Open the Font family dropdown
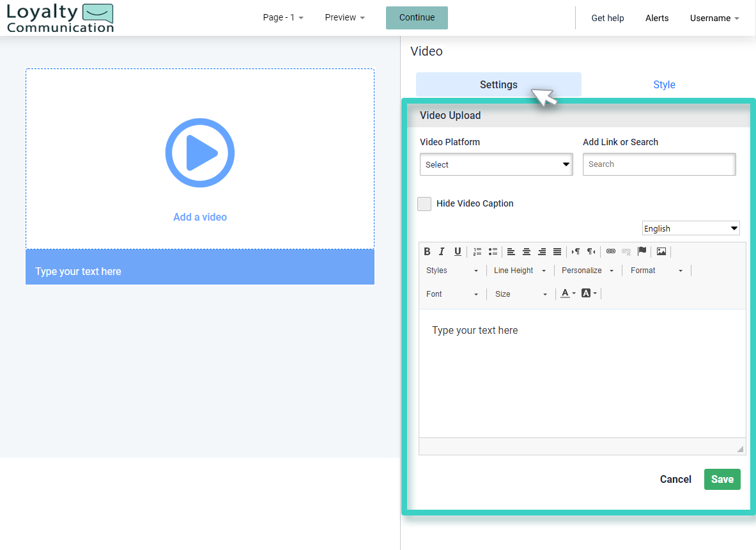Viewport: 756px width, 550px height. [x=452, y=294]
